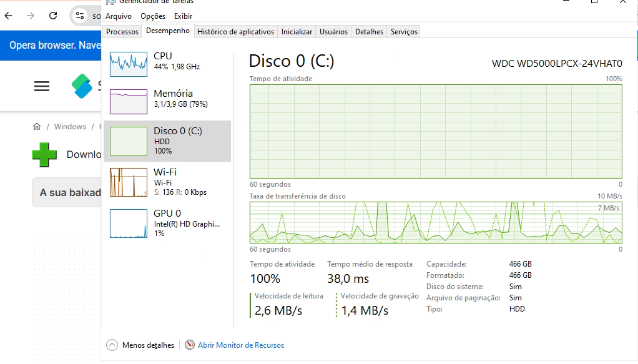638x364 pixels.
Task: Click the Resource Monitor icon
Action: [190, 345]
